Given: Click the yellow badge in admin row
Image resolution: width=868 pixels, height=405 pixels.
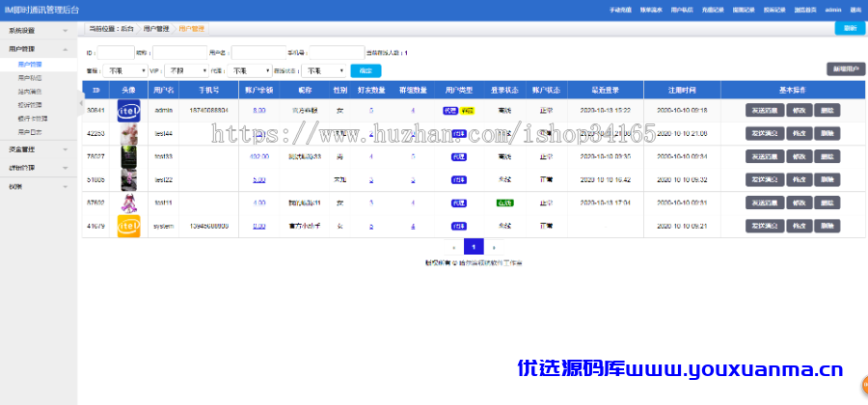Looking at the screenshot, I should coord(468,111).
